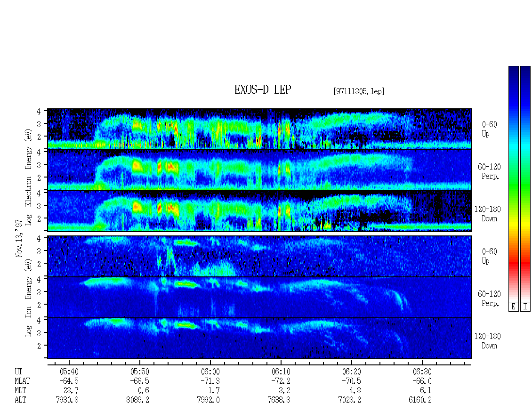The height and width of the screenshot is (412, 532).
Task: Click the electron 120-180 Down pitch angle label
Action: point(488,214)
